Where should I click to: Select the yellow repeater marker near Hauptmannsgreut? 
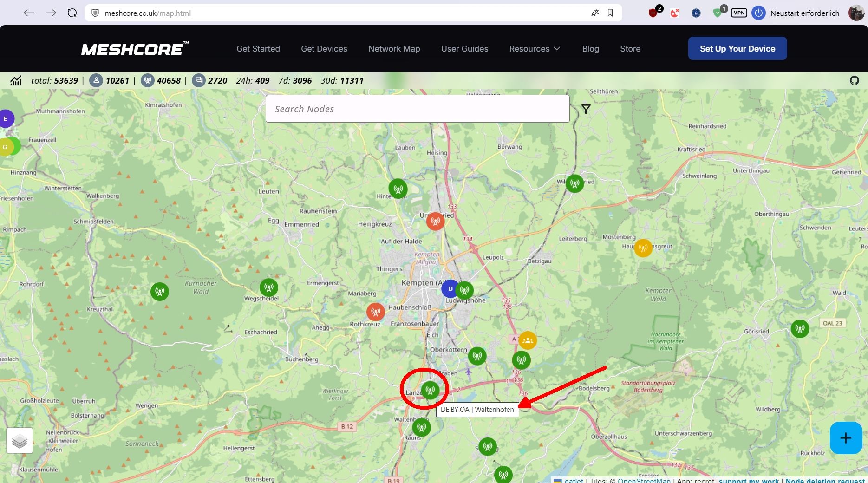(643, 248)
